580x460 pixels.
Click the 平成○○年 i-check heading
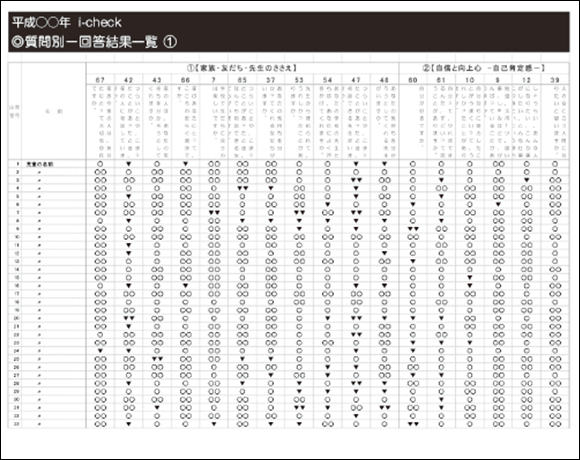click(x=67, y=23)
